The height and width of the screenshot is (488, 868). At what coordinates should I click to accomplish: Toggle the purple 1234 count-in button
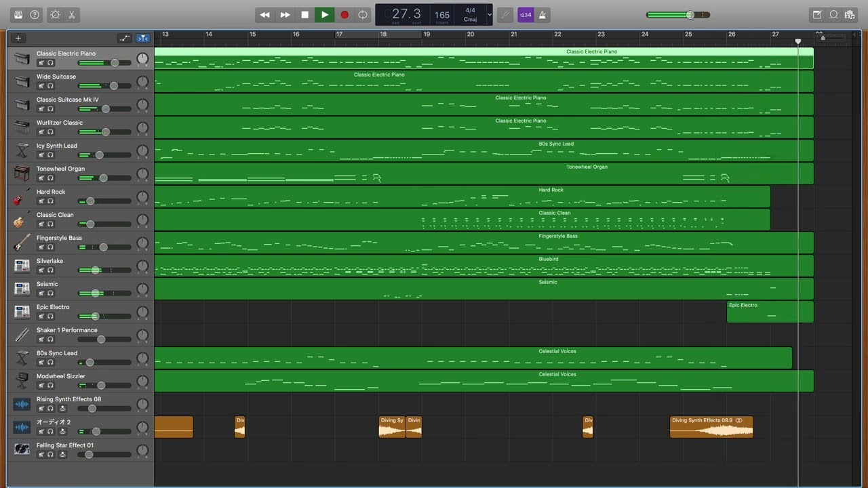tap(525, 14)
